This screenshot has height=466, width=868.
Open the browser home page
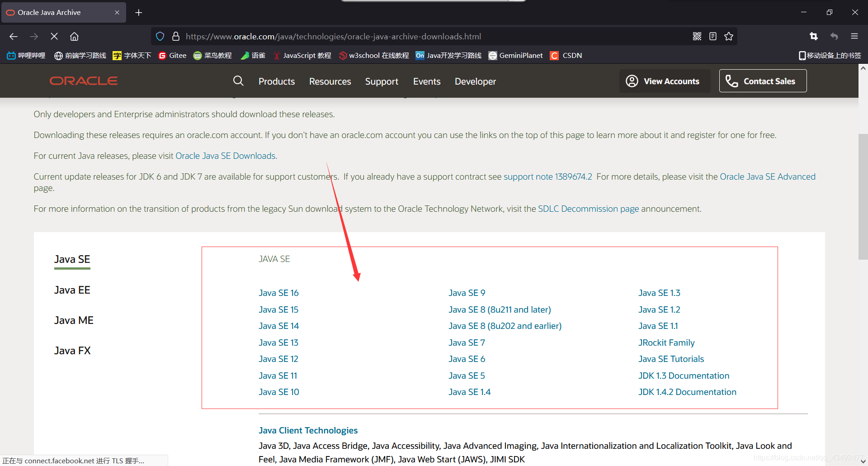[x=74, y=36]
